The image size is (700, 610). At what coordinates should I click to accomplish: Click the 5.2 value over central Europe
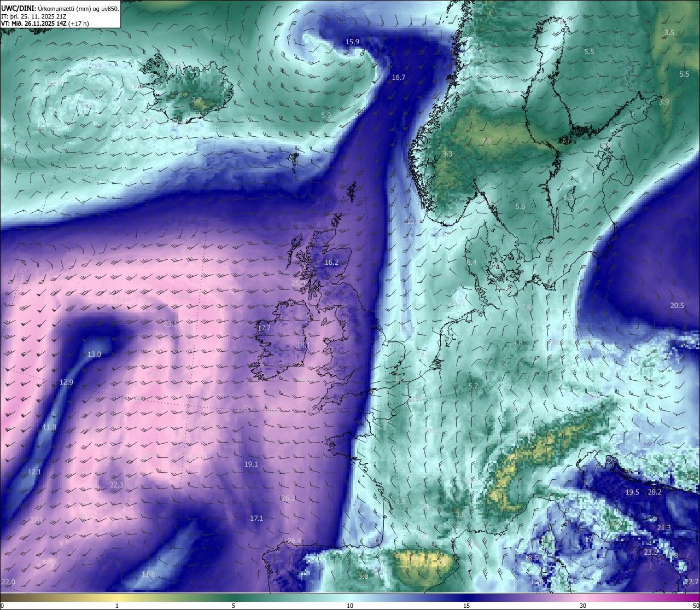tap(473, 386)
